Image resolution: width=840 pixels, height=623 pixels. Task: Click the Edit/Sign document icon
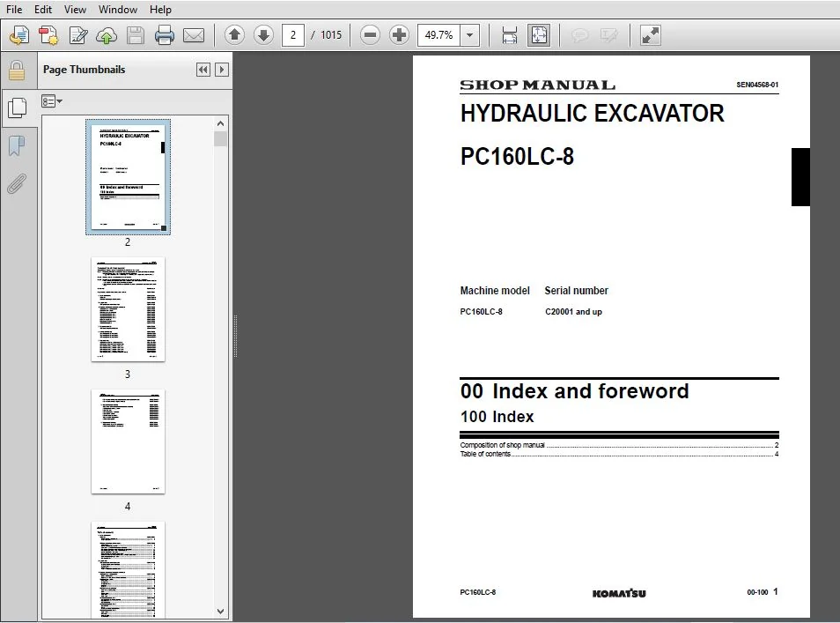78,35
